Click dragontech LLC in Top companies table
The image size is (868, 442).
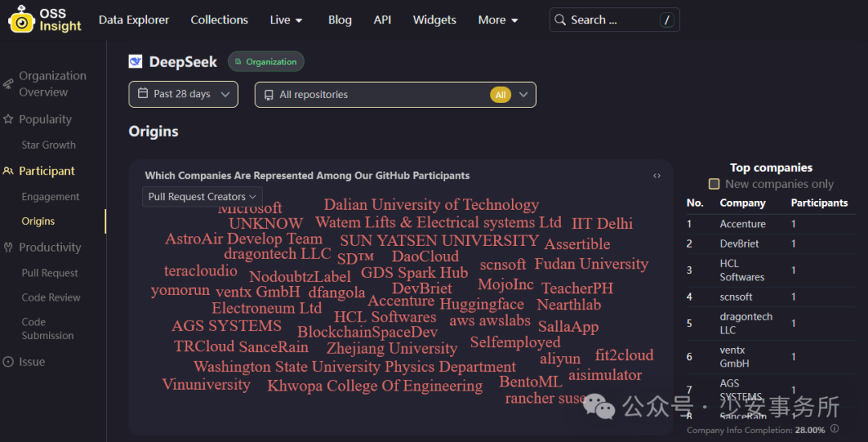[746, 324]
